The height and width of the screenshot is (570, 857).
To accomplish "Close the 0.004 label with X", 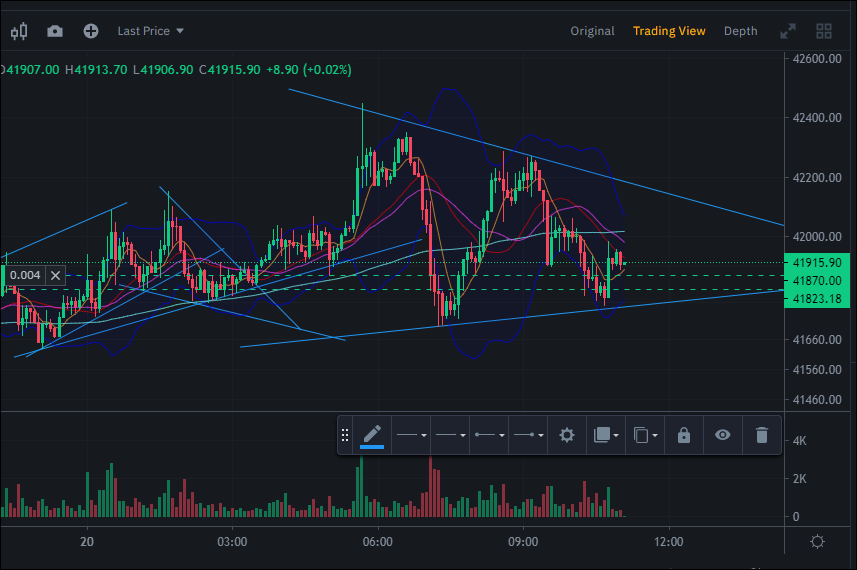I will tap(55, 275).
